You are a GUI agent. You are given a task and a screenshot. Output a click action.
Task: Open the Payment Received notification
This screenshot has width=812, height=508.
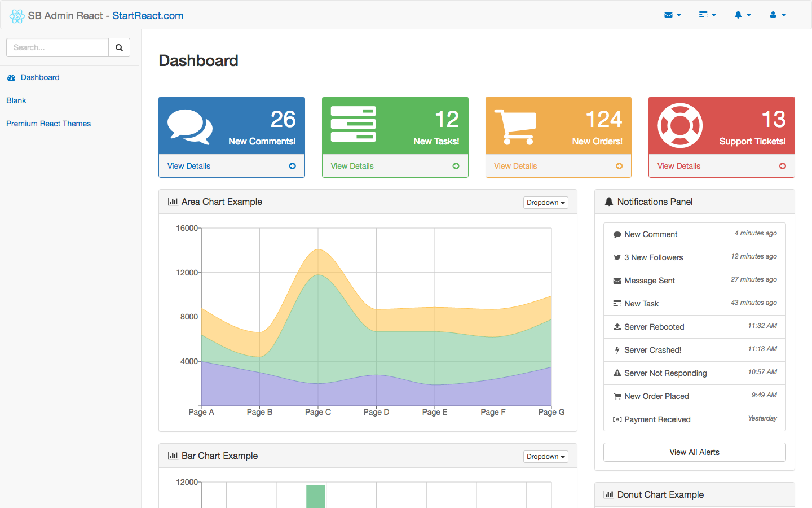(x=695, y=419)
